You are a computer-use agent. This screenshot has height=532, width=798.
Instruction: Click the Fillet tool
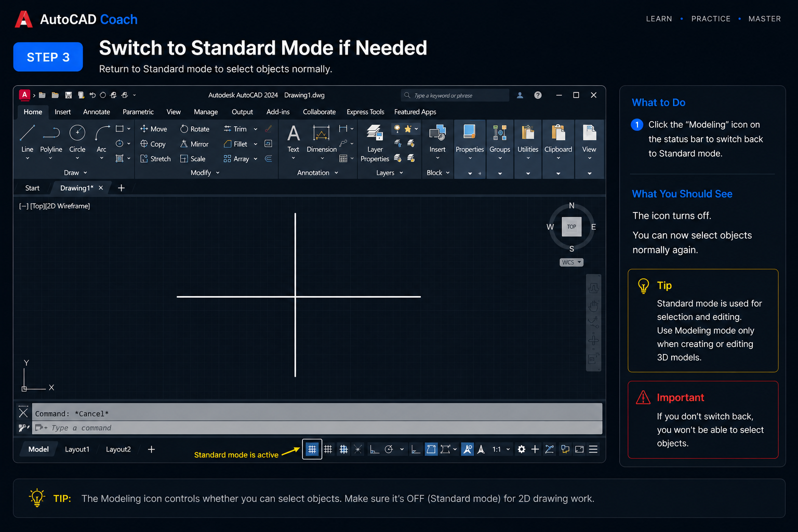click(235, 144)
